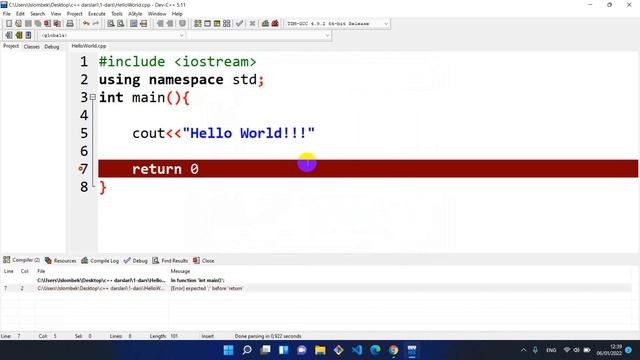Open the Debug bottom panel tab
640x360 pixels.
click(x=136, y=260)
